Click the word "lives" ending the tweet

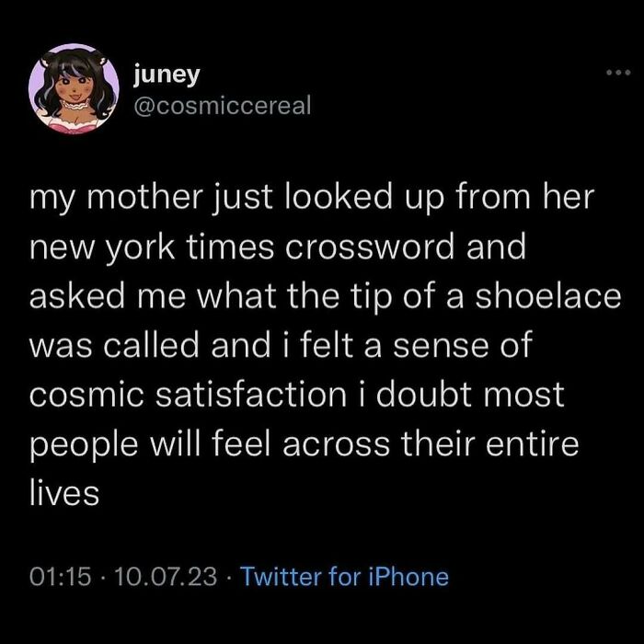63,494
